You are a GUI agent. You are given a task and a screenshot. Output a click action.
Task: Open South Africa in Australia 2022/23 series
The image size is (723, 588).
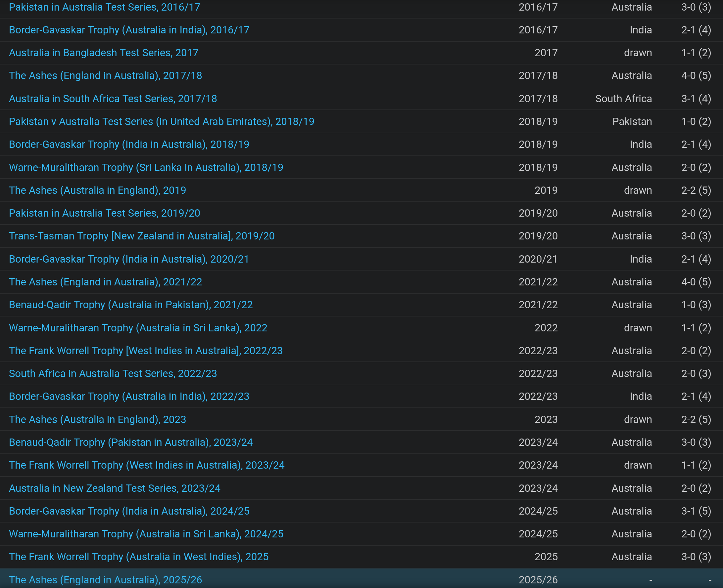pos(113,374)
